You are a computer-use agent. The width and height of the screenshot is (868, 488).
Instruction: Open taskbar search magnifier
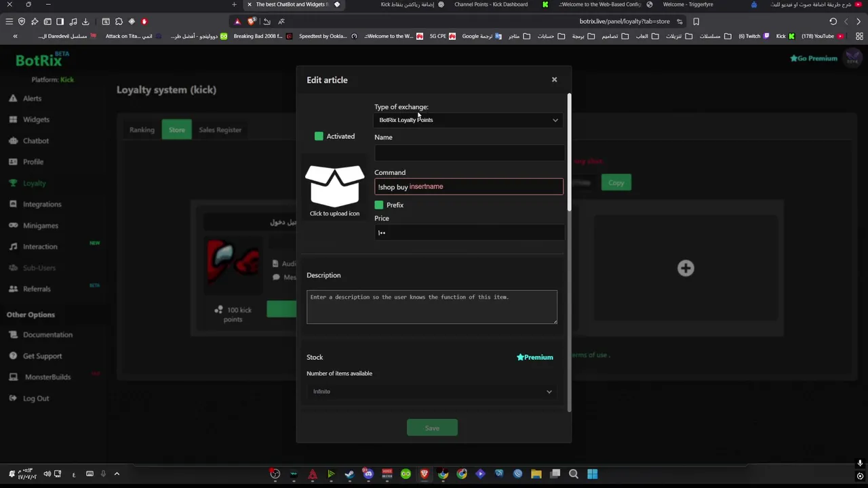click(x=574, y=474)
